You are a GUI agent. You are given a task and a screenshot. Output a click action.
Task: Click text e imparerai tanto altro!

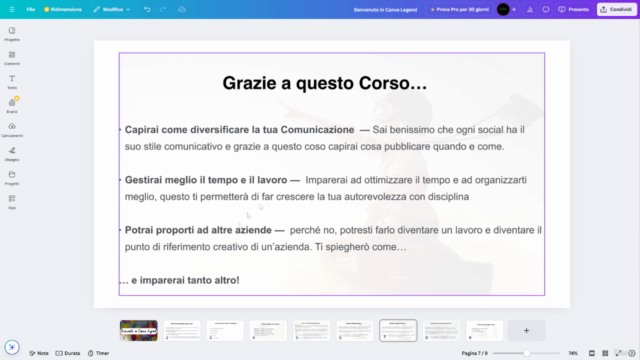(x=185, y=280)
